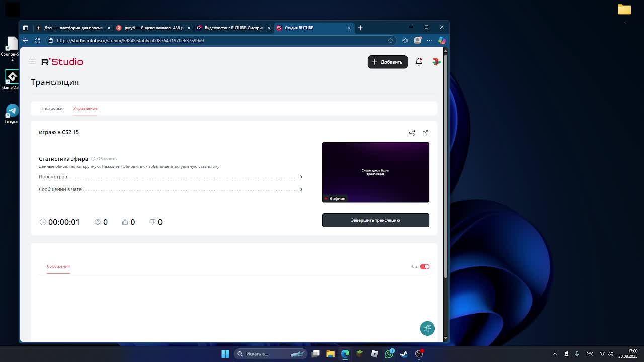Go back in the browser
This screenshot has width=644, height=362.
tap(25, 40)
